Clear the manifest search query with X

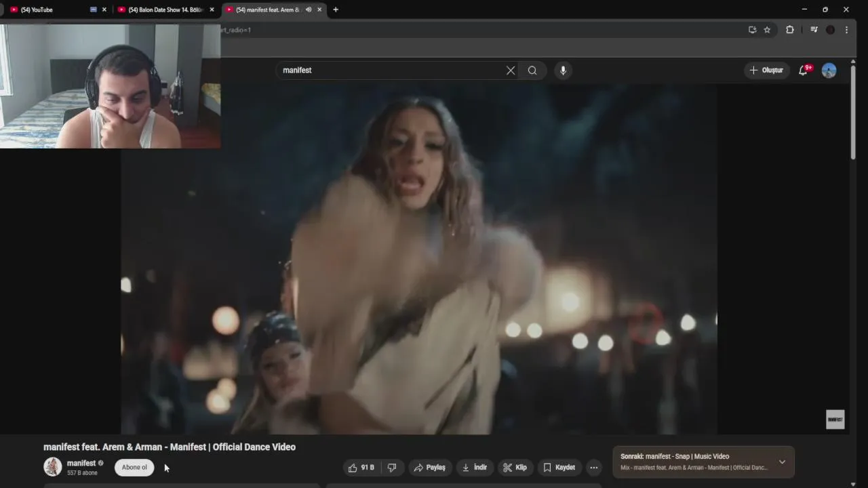[511, 70]
